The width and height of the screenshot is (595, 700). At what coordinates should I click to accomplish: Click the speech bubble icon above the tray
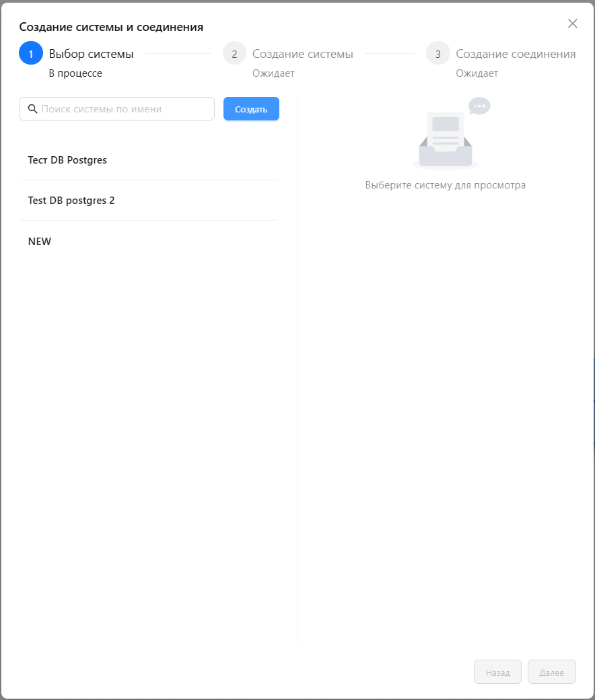(x=479, y=106)
